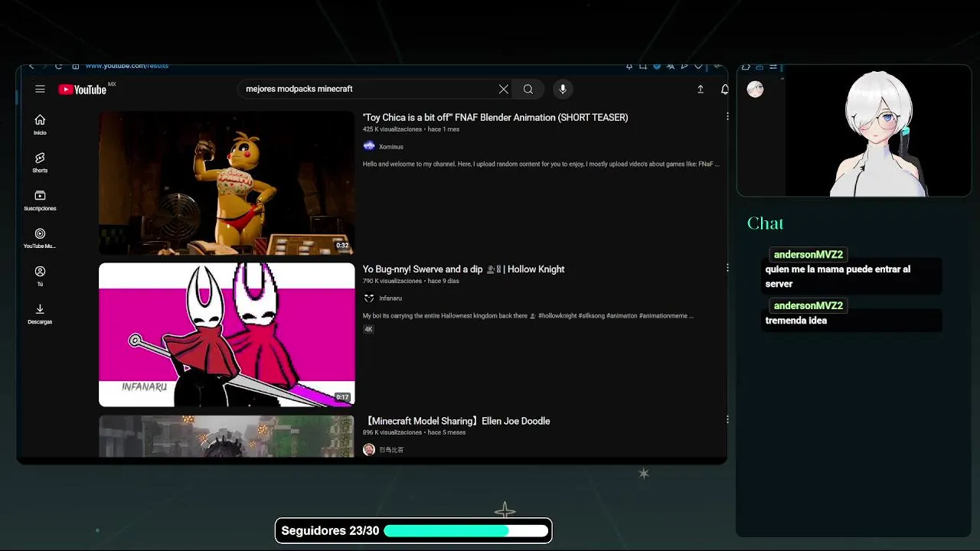Click '896 K visualizaciones' text
The width and height of the screenshot is (980, 551).
point(392,432)
